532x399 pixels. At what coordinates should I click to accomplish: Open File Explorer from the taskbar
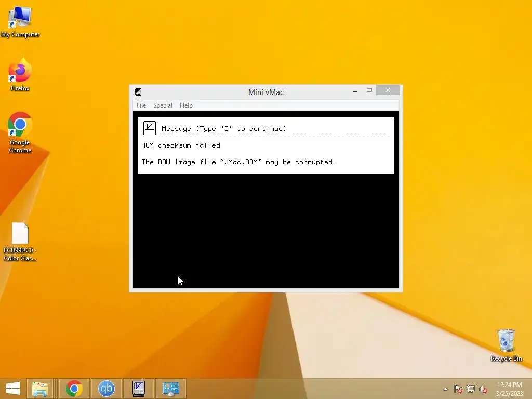39,389
